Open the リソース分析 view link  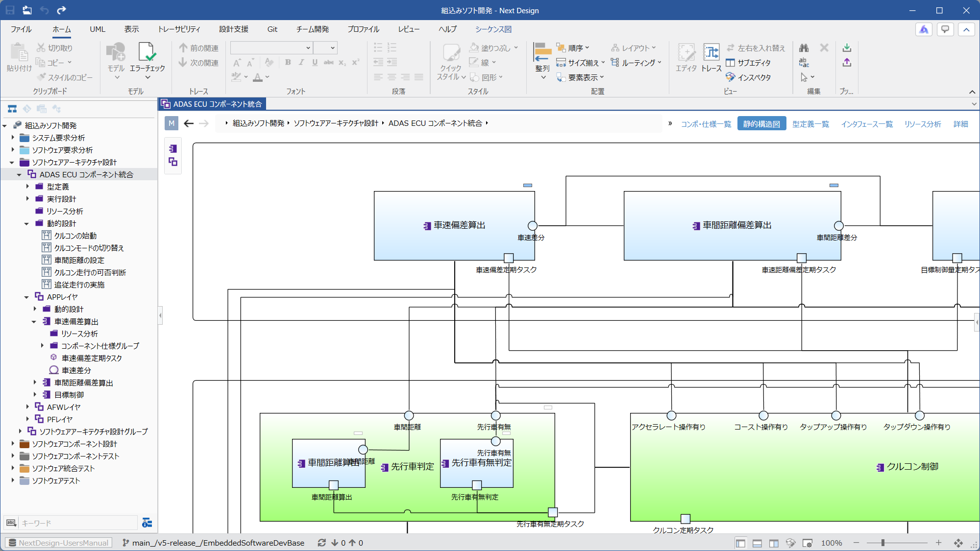[x=923, y=124]
